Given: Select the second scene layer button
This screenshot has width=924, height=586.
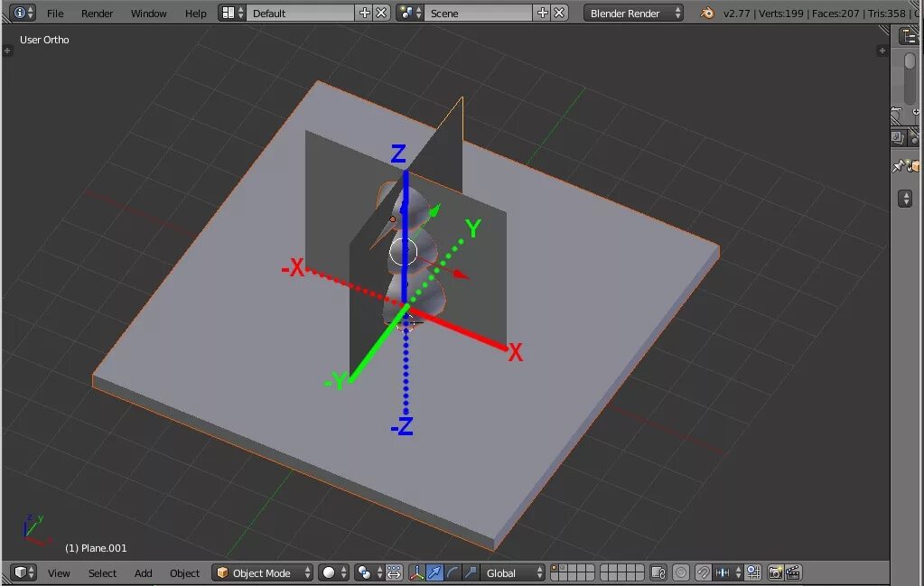Looking at the screenshot, I should coord(563,568).
